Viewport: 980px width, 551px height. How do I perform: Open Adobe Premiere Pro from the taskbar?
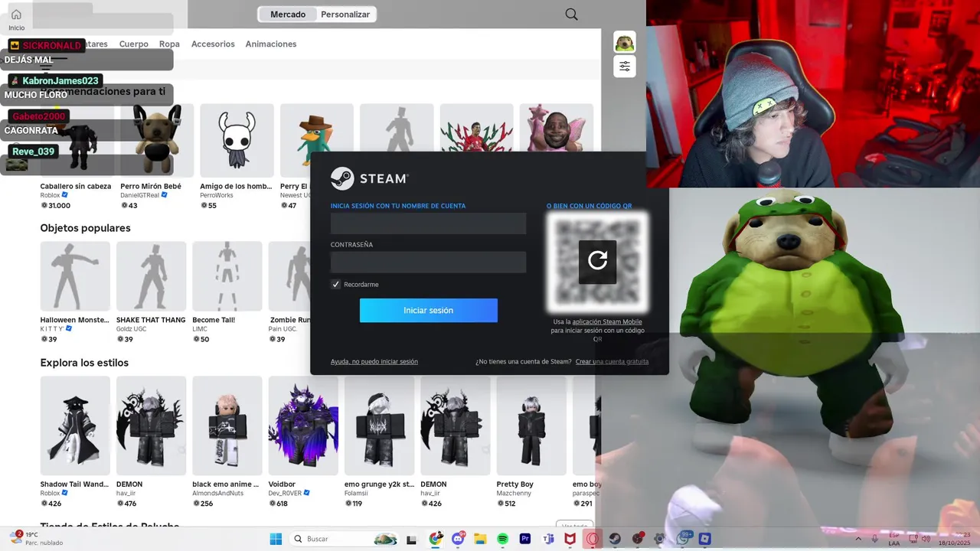click(525, 539)
